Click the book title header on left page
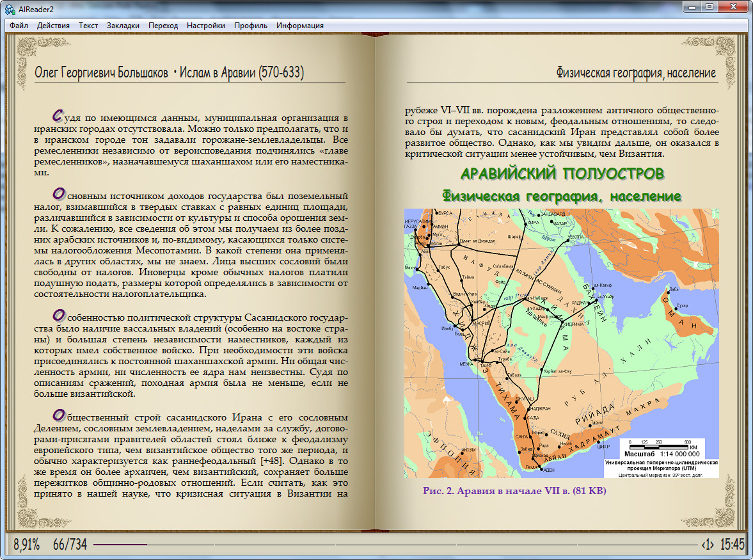The width and height of the screenshot is (753, 560). [169, 74]
